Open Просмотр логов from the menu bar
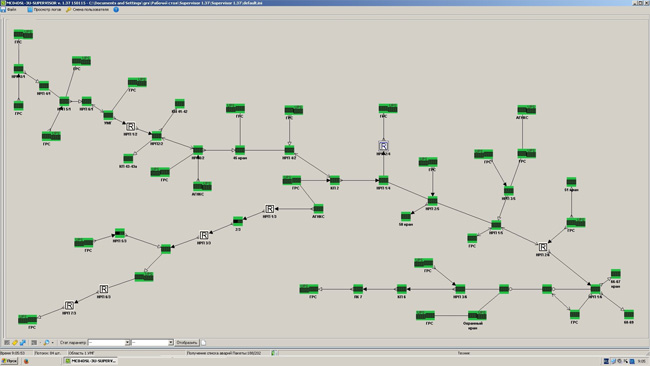 (x=44, y=9)
